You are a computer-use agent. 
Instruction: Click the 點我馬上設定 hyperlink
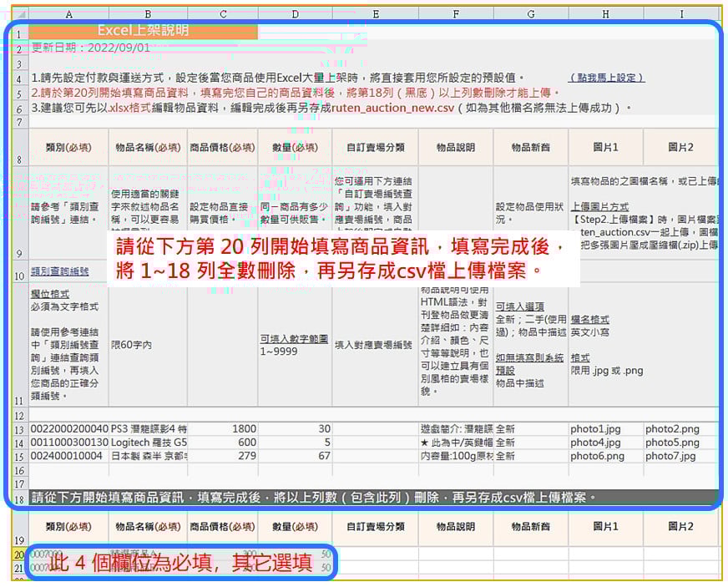pos(606,78)
